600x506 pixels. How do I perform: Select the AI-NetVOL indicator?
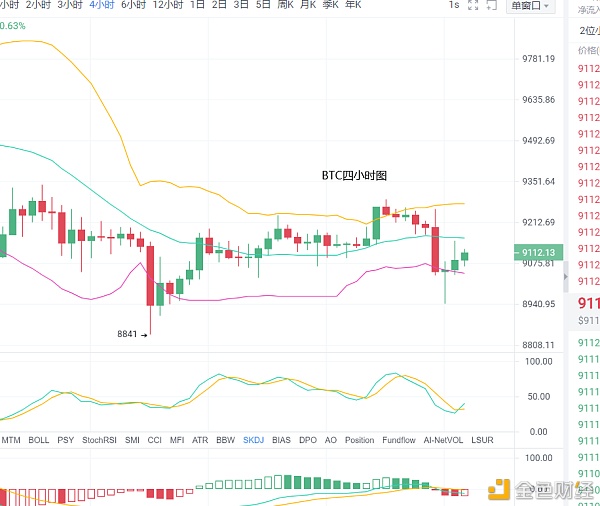pyautogui.click(x=443, y=440)
